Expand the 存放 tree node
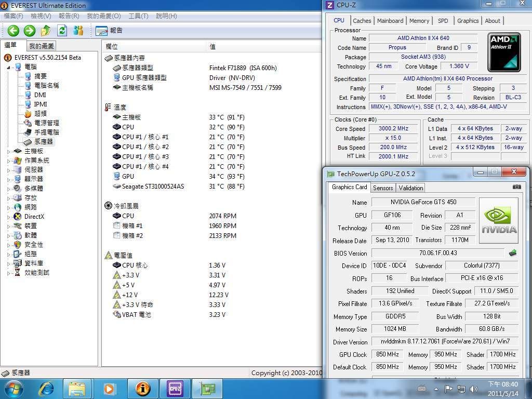The width and height of the screenshot is (532, 399). 9,198
